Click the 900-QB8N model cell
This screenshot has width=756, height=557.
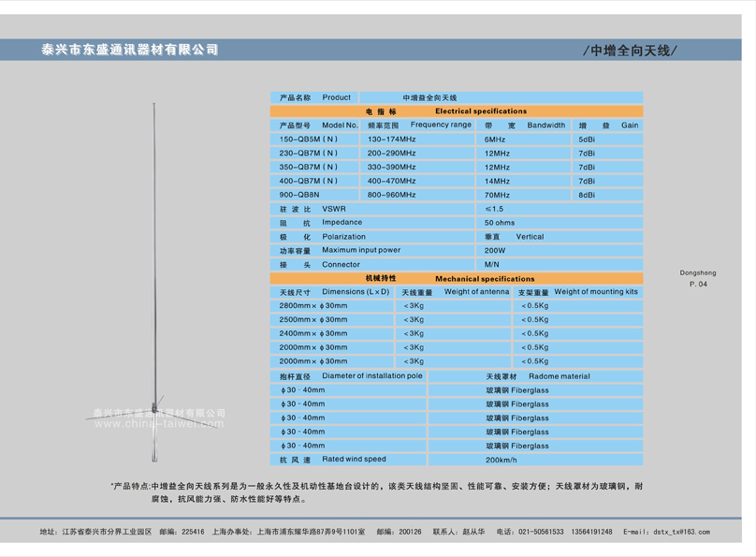(299, 196)
